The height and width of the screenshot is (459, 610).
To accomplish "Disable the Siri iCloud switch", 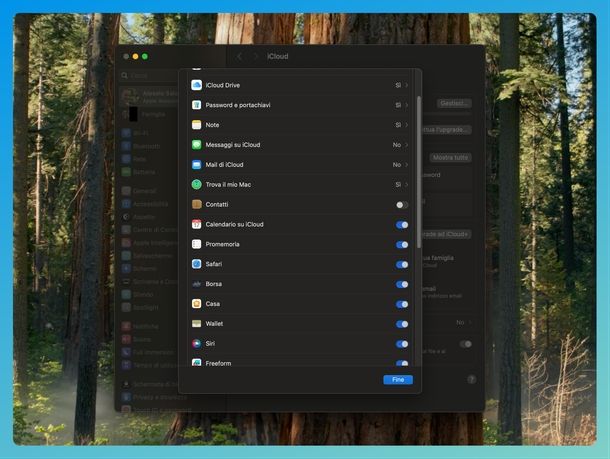I will click(x=402, y=343).
